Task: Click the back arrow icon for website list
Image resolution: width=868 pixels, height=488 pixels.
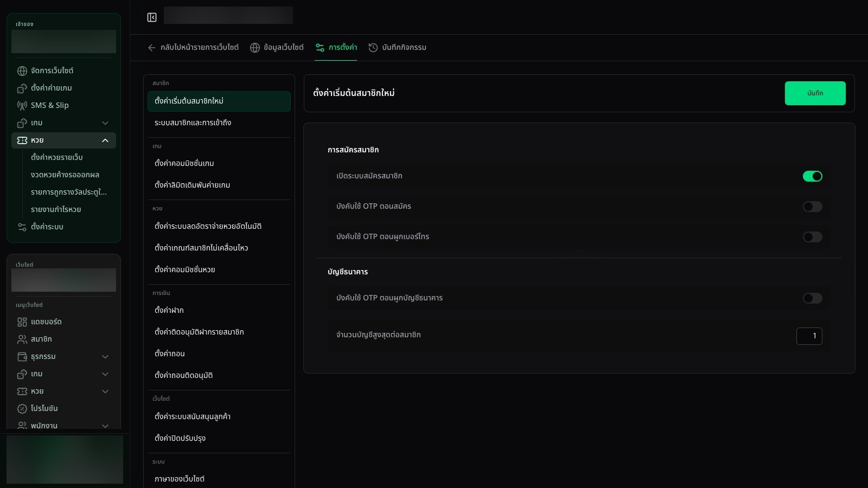Action: tap(152, 48)
